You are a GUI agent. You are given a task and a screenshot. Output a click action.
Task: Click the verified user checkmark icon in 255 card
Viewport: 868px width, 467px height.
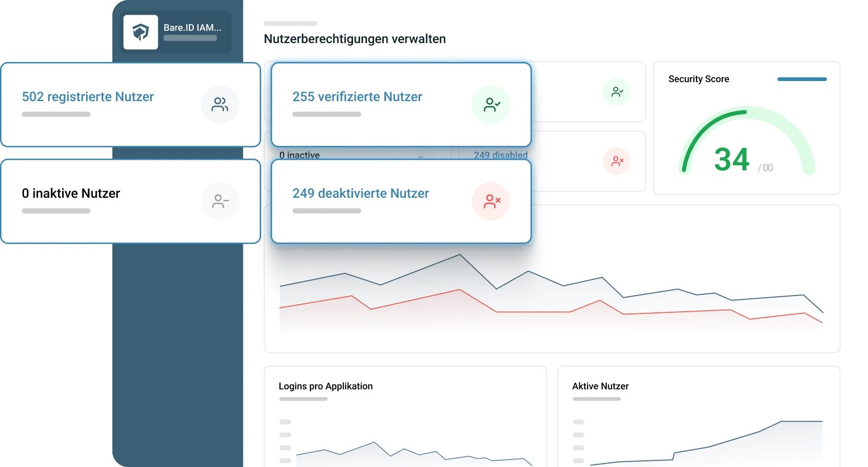click(x=491, y=104)
